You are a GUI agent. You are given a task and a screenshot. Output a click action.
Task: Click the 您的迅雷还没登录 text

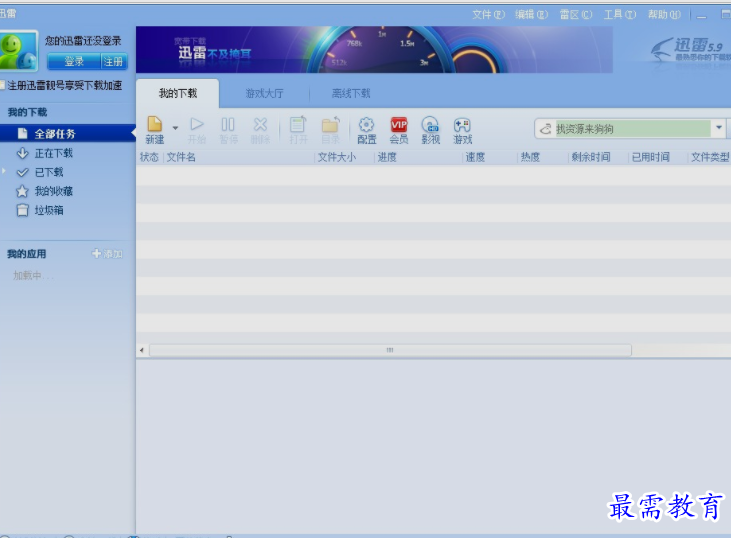[83, 41]
